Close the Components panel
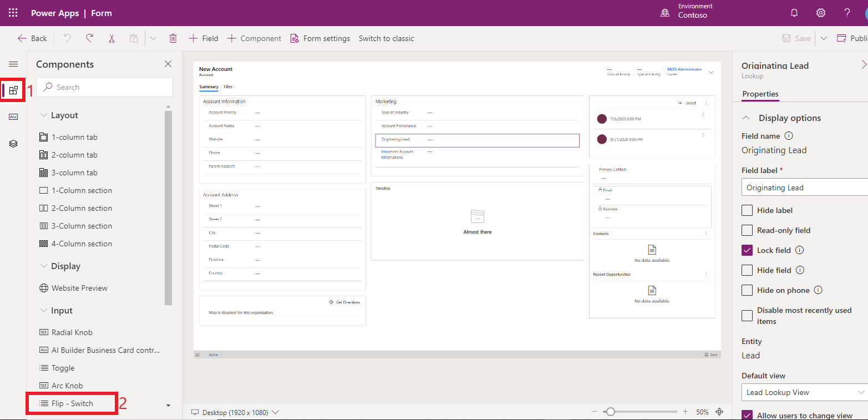Viewport: 868px width, 420px height. point(168,64)
